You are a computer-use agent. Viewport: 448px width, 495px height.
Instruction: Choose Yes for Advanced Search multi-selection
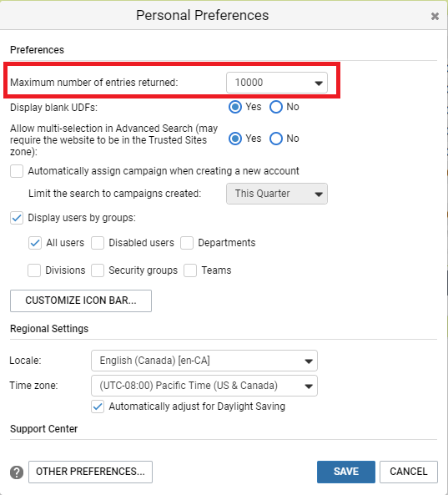pyautogui.click(x=235, y=139)
